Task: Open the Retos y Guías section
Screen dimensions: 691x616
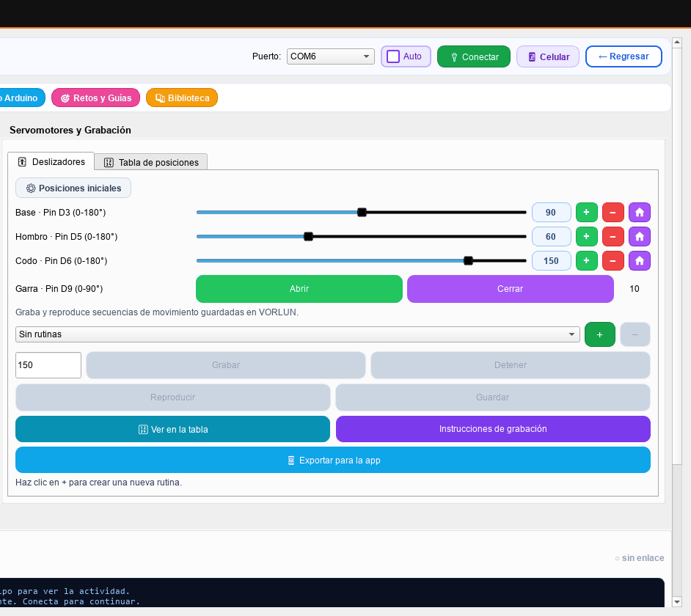Action: tap(95, 98)
